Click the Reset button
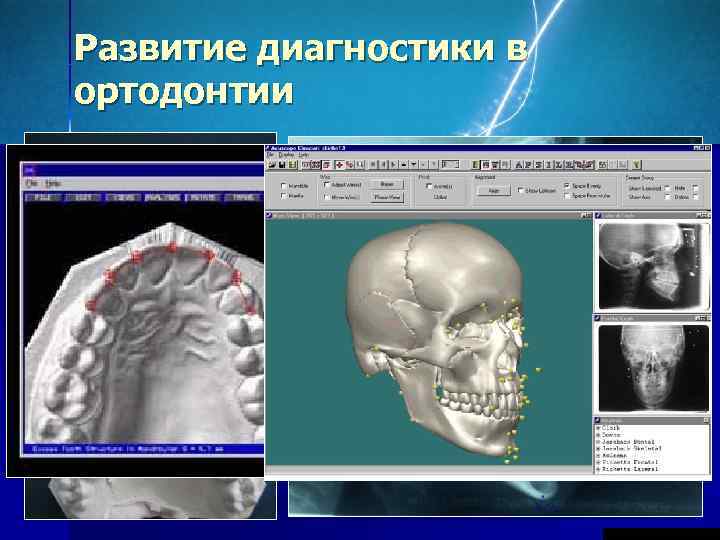This screenshot has height=540, width=720. pyautogui.click(x=387, y=184)
